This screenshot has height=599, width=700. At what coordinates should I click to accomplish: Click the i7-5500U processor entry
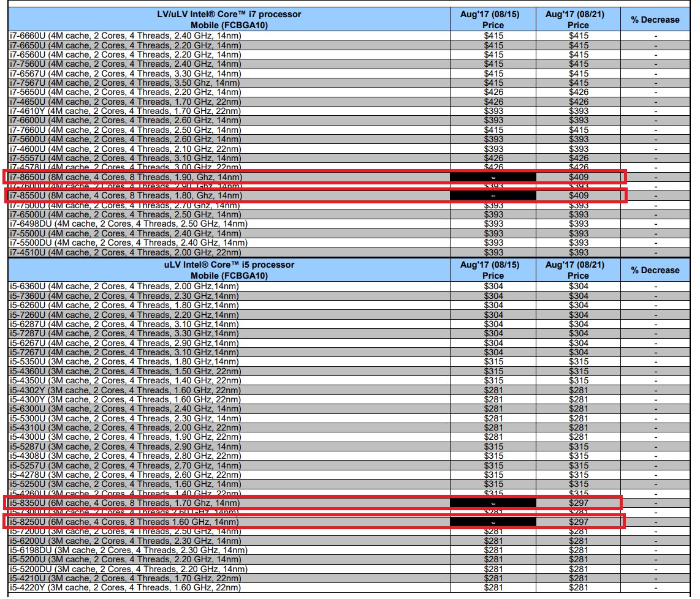pyautogui.click(x=126, y=234)
